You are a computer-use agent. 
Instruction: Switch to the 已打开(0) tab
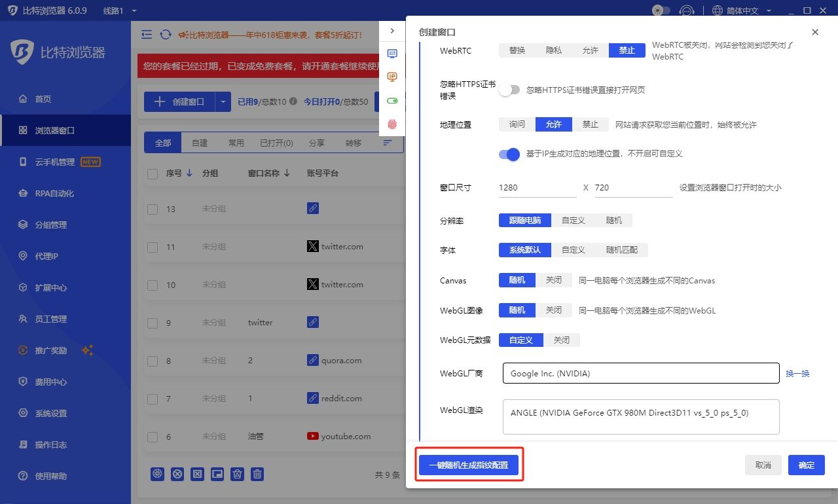point(276,143)
